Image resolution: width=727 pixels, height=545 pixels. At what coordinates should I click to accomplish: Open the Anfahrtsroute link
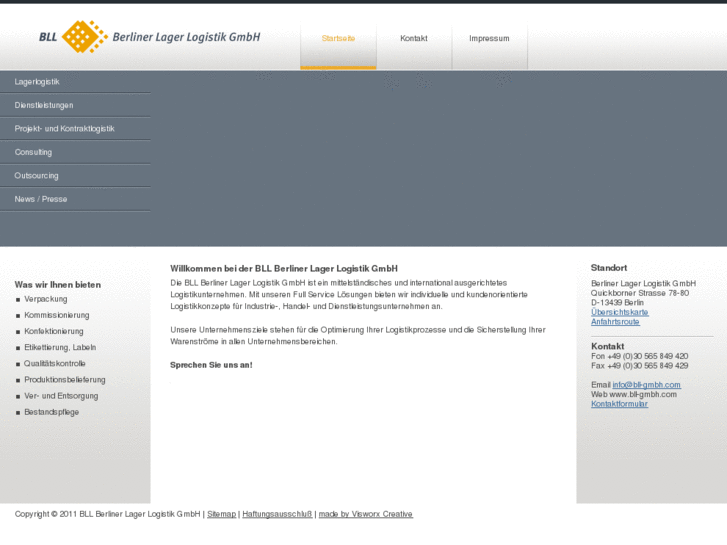pos(615,322)
